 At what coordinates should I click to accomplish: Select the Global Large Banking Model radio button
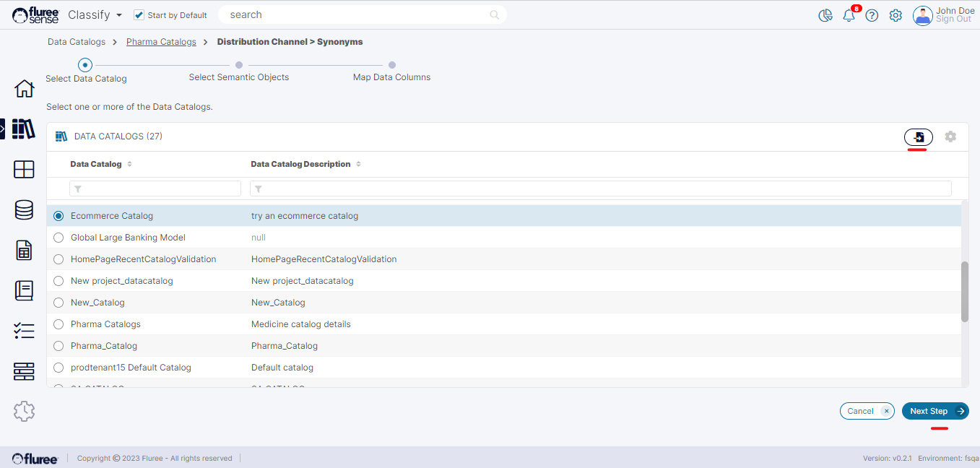(x=58, y=238)
